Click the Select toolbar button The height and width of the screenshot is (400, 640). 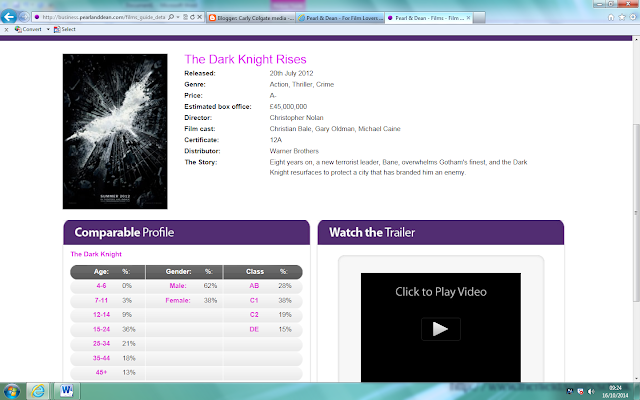(x=64, y=29)
